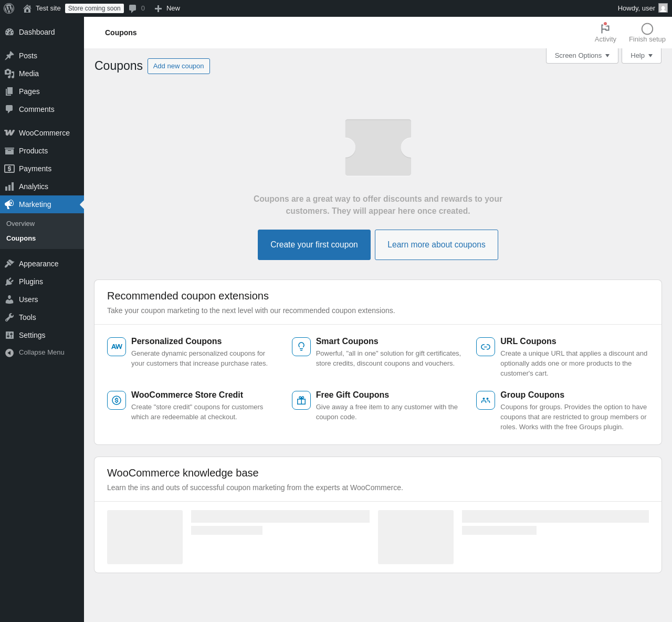Image resolution: width=672 pixels, height=622 pixels.
Task: Click the Free Gift Coupons gift icon
Action: (x=301, y=400)
